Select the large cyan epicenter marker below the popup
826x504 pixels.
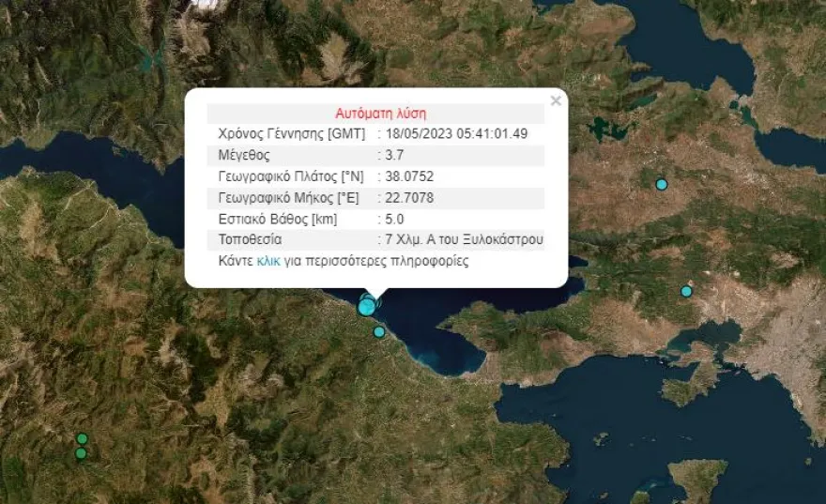pyautogui.click(x=366, y=306)
